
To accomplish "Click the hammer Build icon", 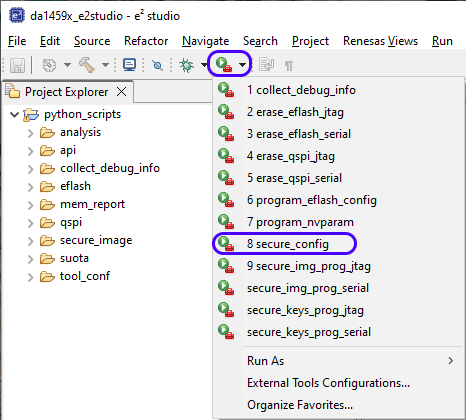I will [x=87, y=65].
